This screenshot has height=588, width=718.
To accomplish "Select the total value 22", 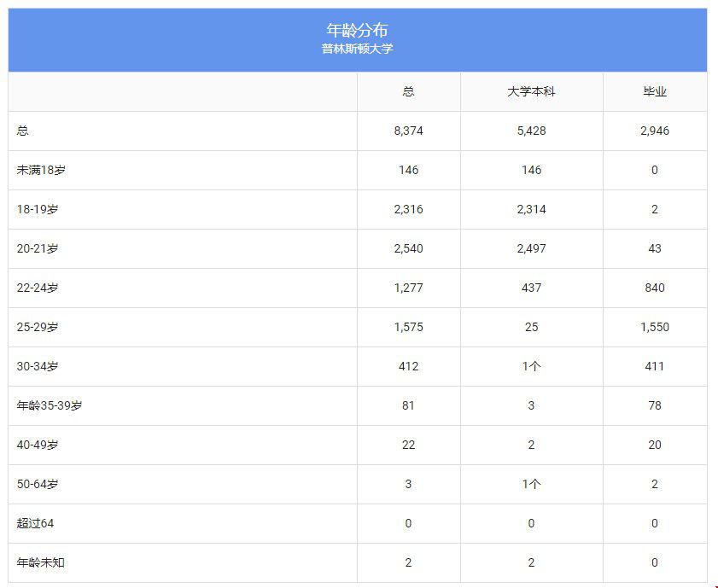I will click(408, 445).
